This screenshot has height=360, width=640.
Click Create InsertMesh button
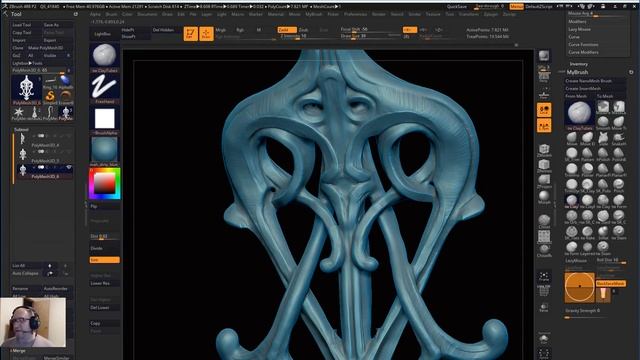pos(596,88)
